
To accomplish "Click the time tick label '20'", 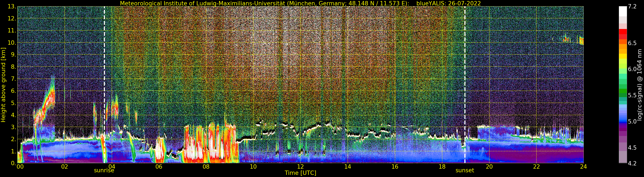I will pos(489,166).
